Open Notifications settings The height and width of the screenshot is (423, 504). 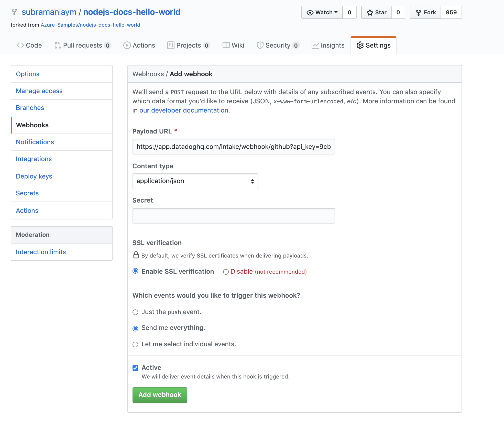[x=62, y=142]
